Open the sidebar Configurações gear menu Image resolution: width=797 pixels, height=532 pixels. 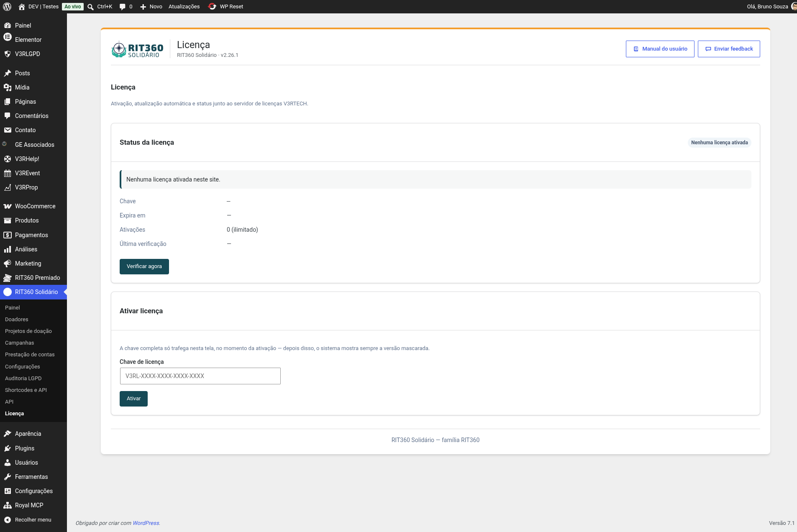point(33,491)
